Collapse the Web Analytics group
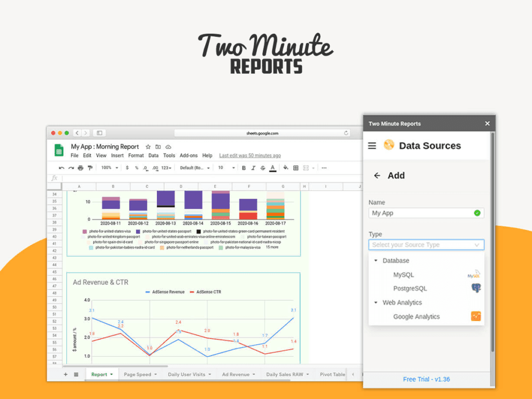532x399 pixels. click(x=376, y=303)
